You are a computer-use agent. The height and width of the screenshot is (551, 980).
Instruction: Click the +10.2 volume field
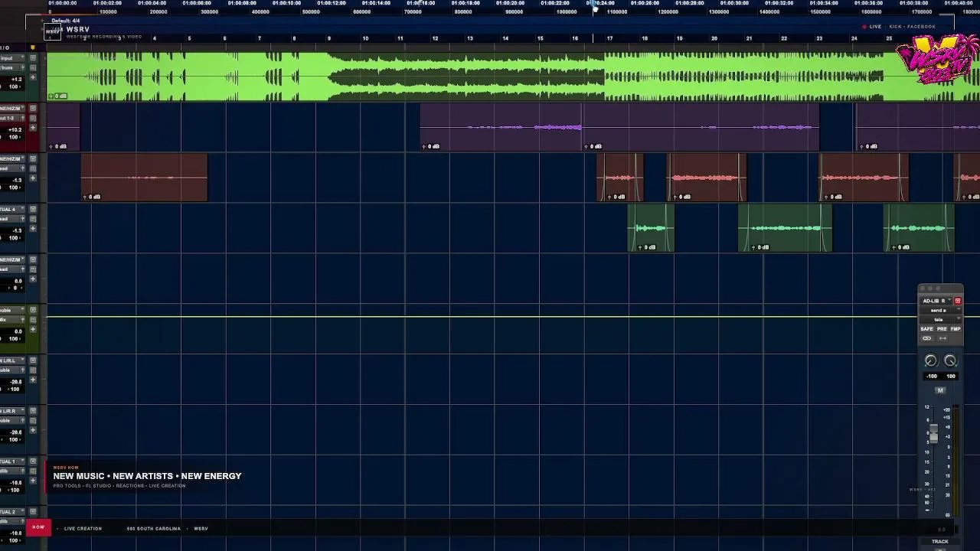pyautogui.click(x=15, y=129)
